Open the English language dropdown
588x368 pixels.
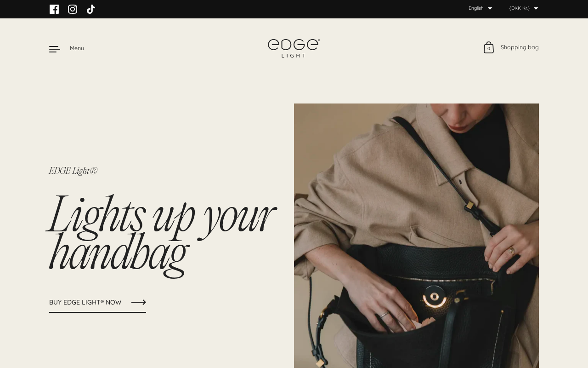(481, 8)
